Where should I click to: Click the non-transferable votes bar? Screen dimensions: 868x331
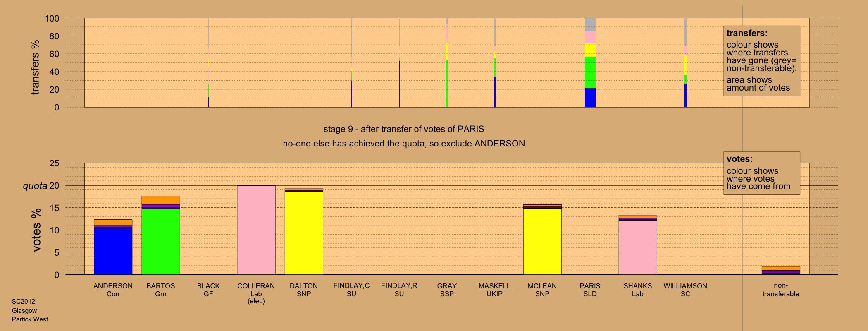(x=780, y=270)
